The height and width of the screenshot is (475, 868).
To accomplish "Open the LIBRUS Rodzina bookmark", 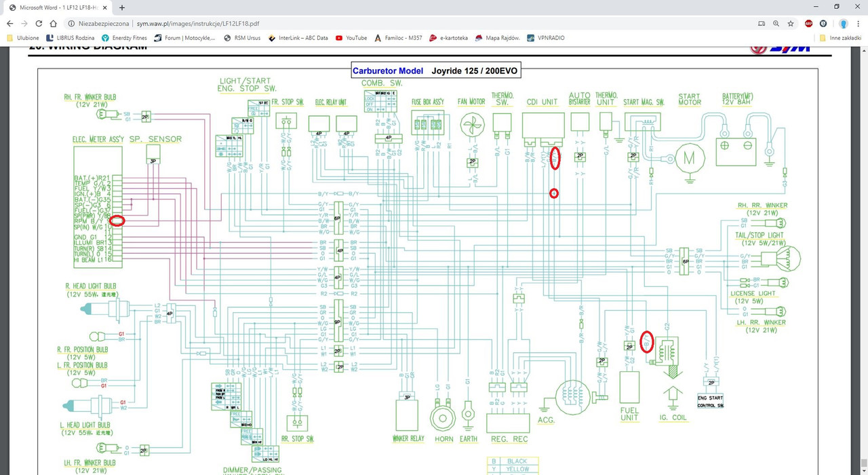I will (x=71, y=38).
